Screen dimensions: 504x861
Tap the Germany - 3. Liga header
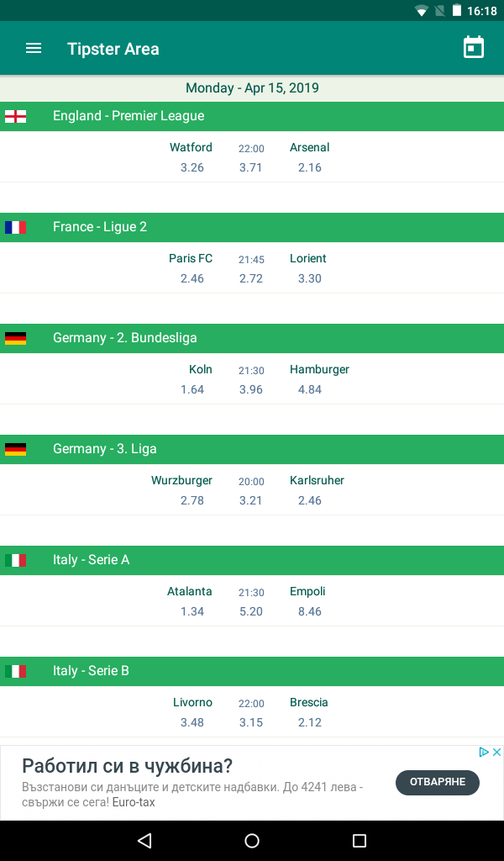(x=252, y=449)
